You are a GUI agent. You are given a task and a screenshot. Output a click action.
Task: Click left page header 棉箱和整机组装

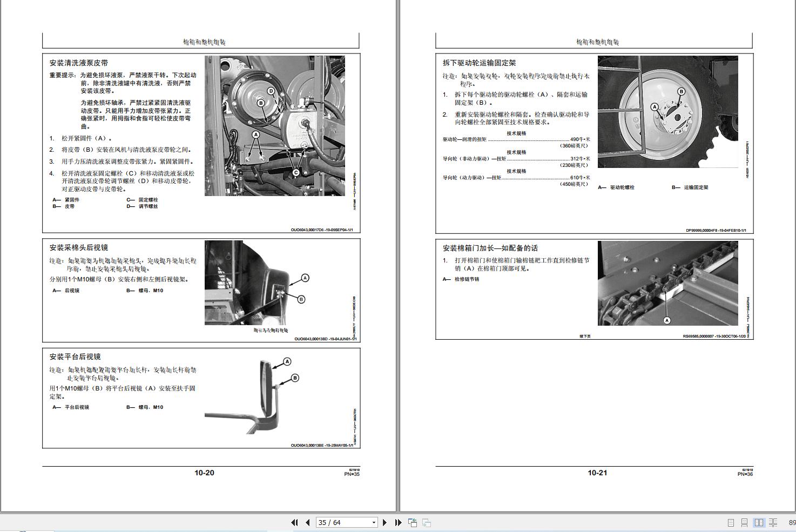pos(204,42)
